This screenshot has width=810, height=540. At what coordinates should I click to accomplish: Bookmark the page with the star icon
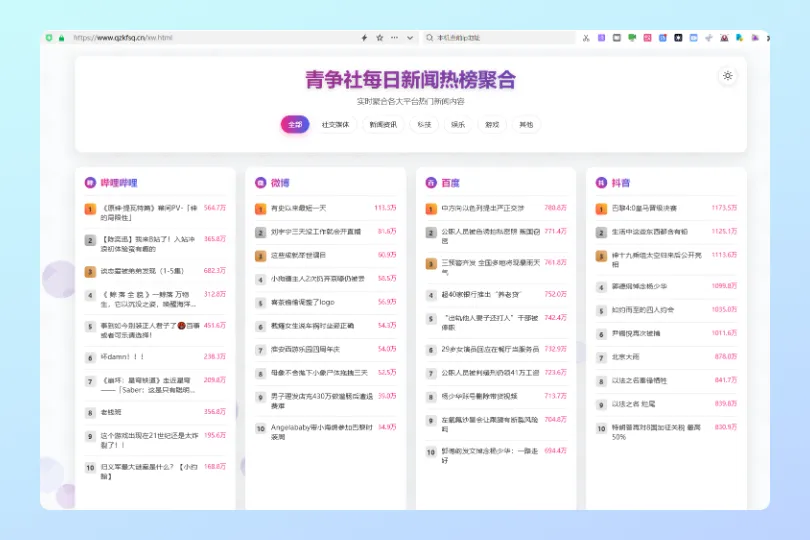[380, 38]
